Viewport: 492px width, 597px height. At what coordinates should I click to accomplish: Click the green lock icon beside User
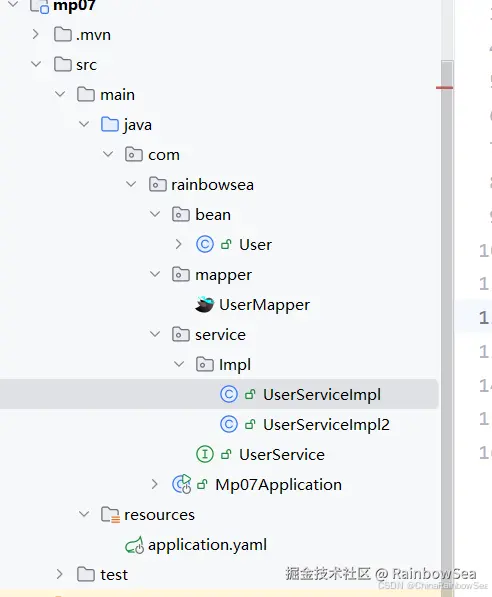(x=226, y=244)
